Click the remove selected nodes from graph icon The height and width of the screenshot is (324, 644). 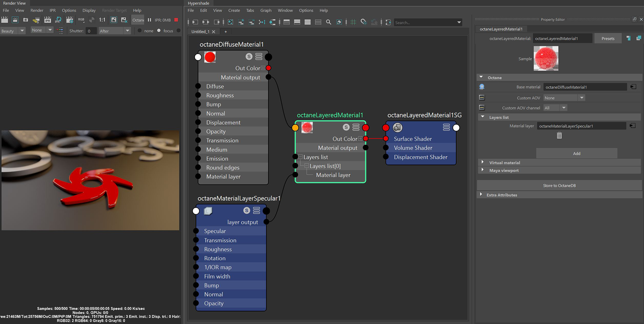tap(251, 22)
